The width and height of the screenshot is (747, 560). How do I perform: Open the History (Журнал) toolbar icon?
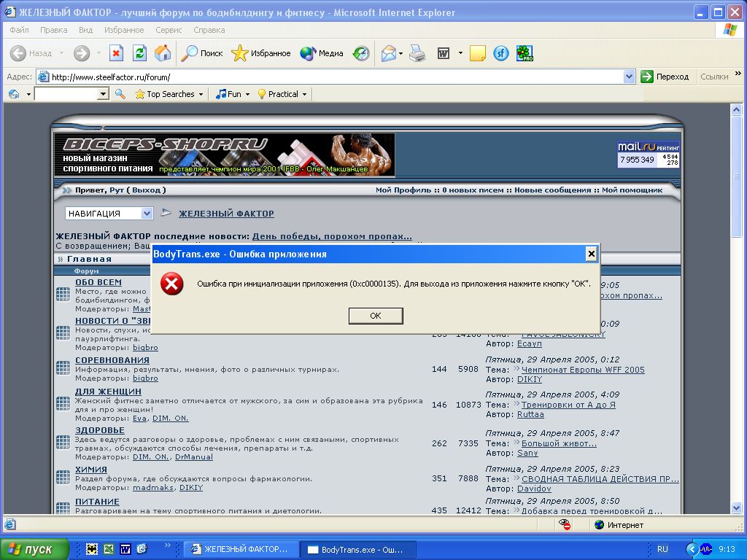[361, 53]
